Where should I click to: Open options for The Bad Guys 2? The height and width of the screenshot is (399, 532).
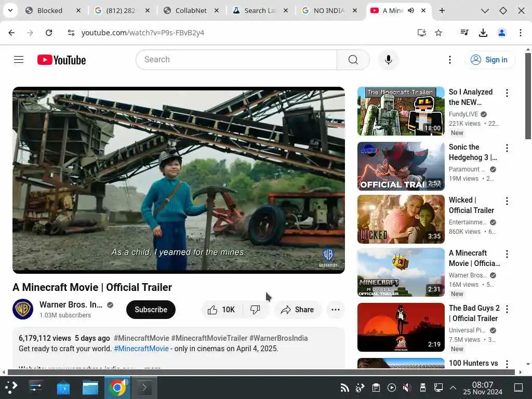point(507,309)
